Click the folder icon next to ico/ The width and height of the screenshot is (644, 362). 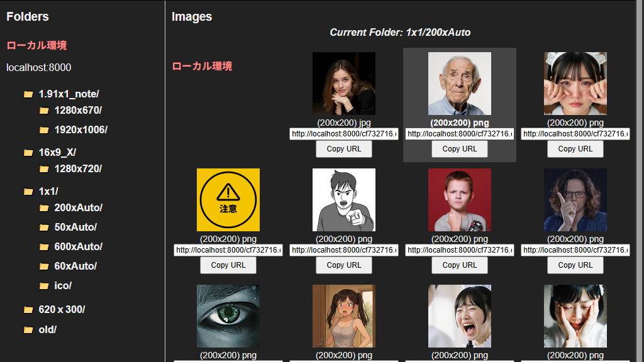[x=43, y=286]
